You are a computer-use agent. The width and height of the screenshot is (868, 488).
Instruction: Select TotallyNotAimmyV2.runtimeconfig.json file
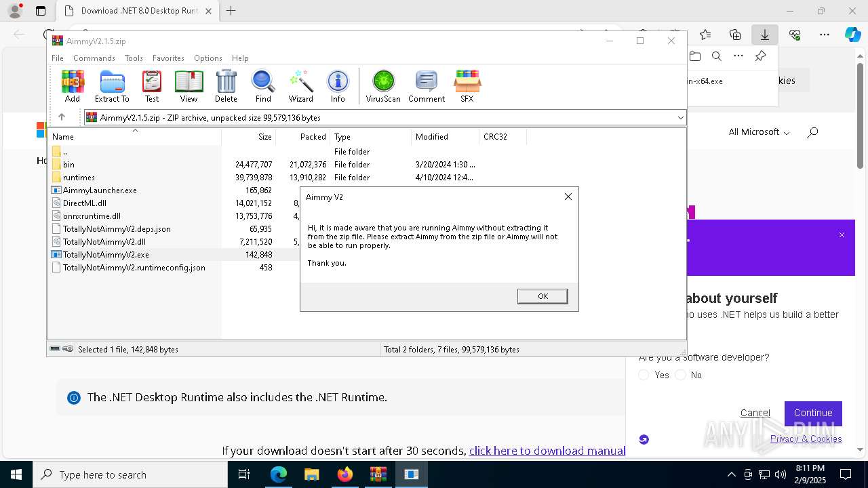click(134, 268)
